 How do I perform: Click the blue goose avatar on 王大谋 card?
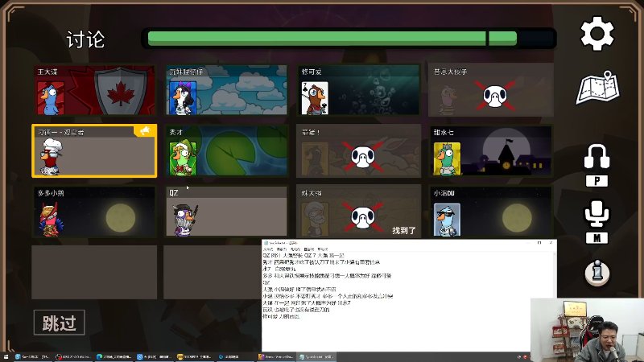coord(51,98)
